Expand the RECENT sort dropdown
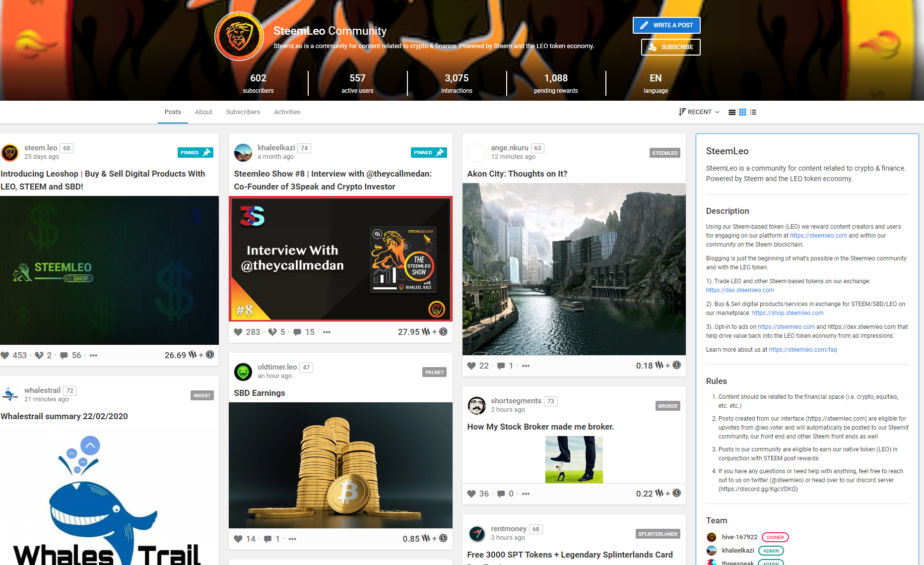Image resolution: width=924 pixels, height=565 pixels. [699, 112]
